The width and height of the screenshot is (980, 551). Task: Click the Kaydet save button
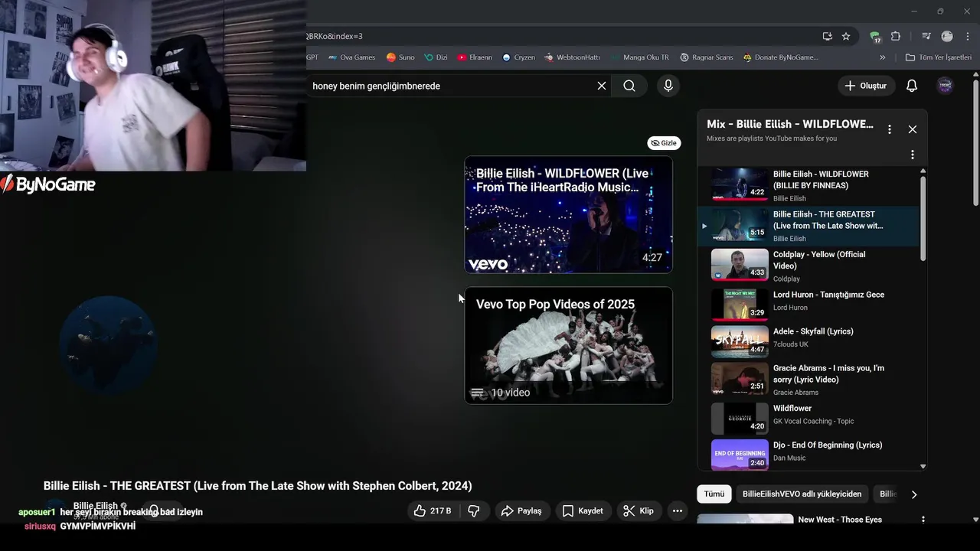click(583, 510)
